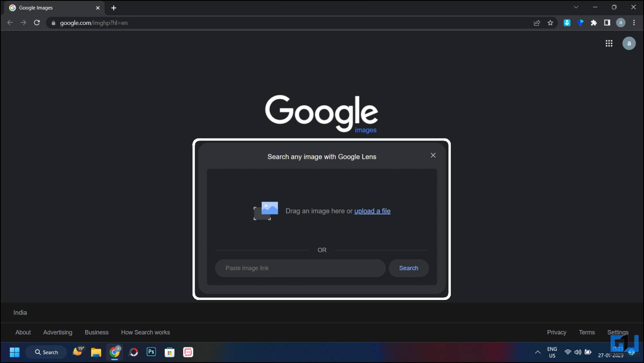This screenshot has width=644, height=363.
Task: Close the Google Lens search dialog
Action: click(433, 155)
